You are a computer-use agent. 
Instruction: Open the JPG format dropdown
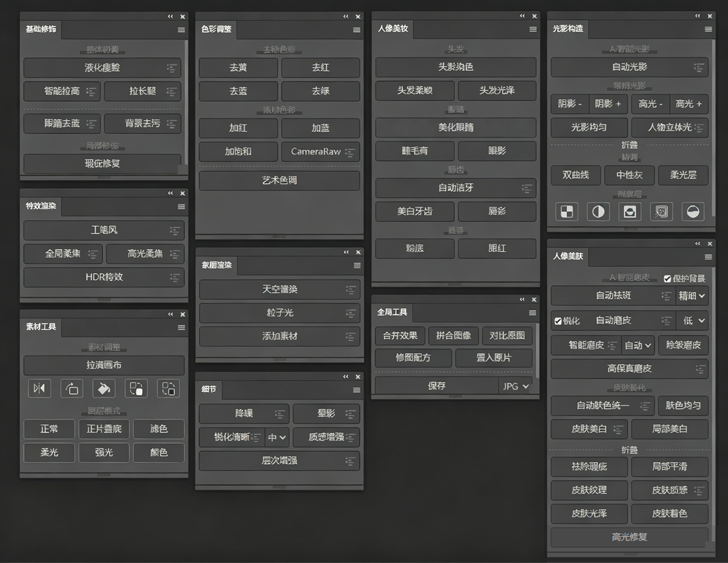click(516, 386)
